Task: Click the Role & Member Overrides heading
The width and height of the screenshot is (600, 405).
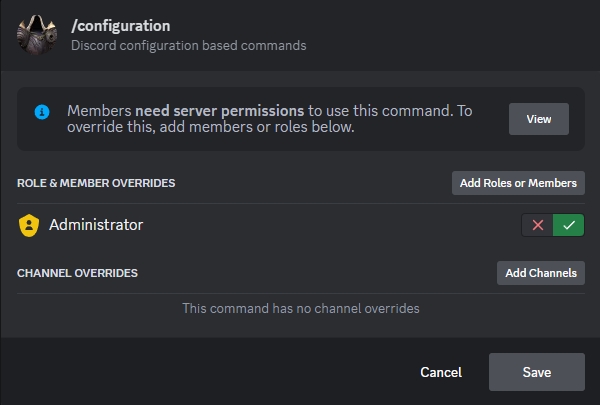Action: tap(96, 183)
